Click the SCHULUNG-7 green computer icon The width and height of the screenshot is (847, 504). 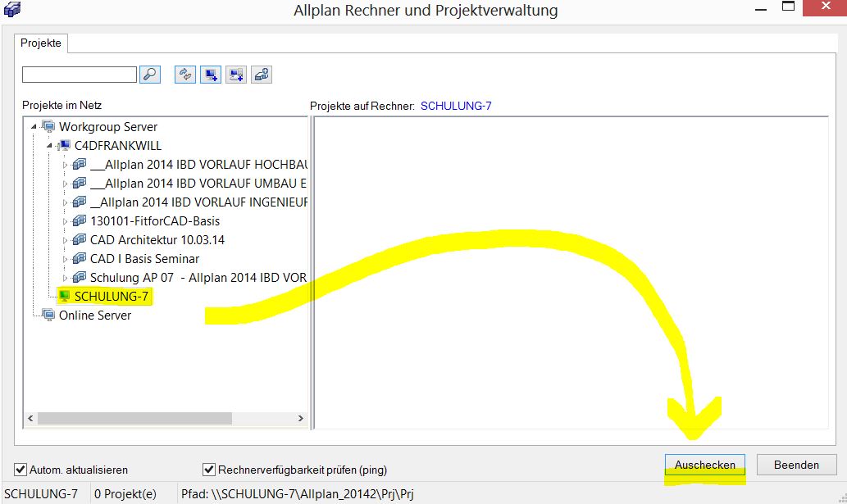[x=64, y=297]
